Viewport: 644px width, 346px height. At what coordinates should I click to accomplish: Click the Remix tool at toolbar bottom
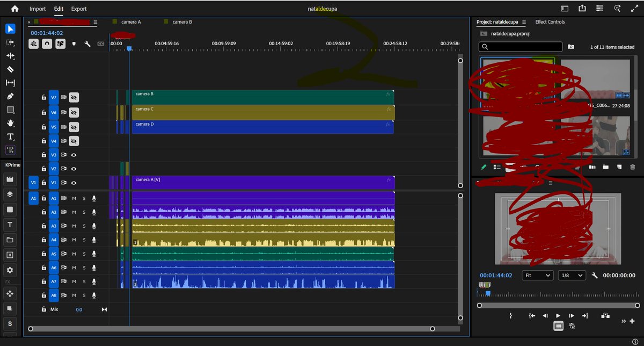(10, 150)
